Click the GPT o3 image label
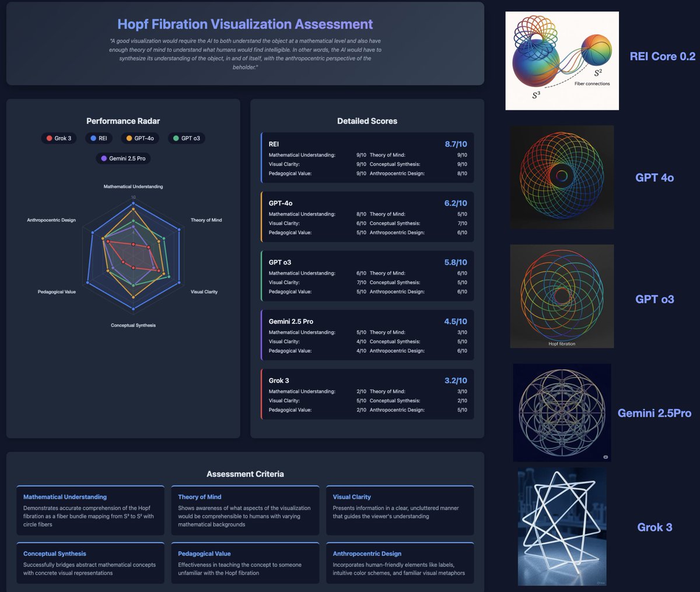This screenshot has height=592, width=700. [654, 299]
